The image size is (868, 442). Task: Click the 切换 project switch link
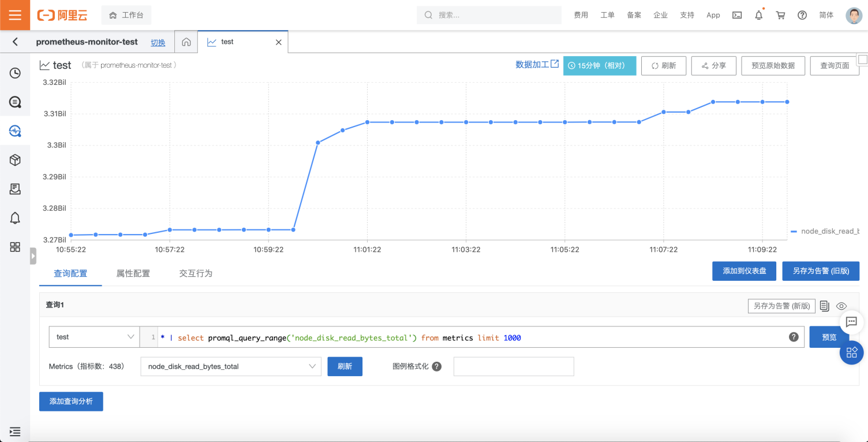pos(158,42)
